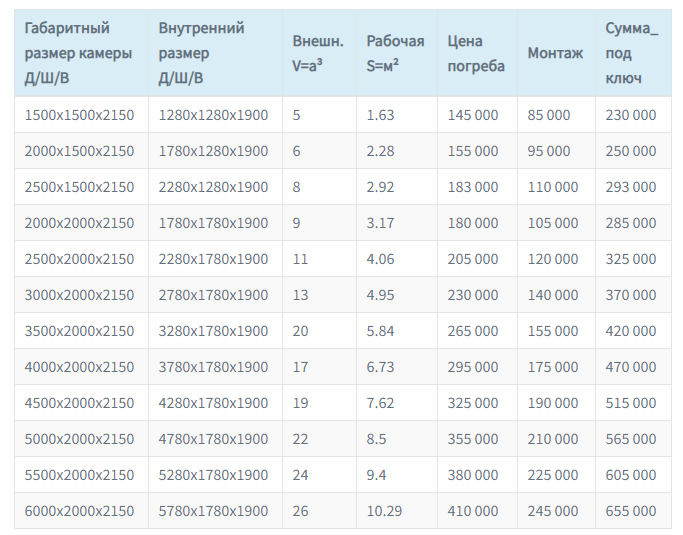Click the working area value 8.5
This screenshot has height=535, width=683.
coord(376,439)
